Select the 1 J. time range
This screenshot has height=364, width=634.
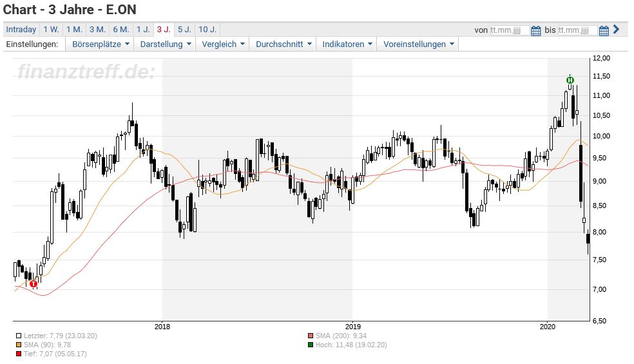click(143, 30)
